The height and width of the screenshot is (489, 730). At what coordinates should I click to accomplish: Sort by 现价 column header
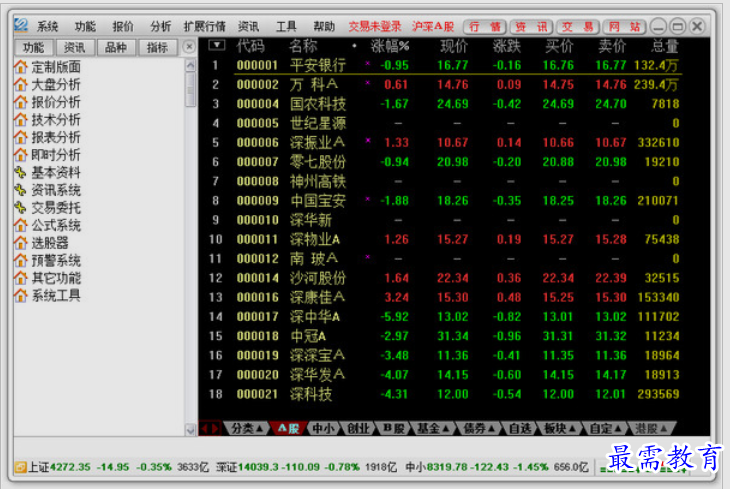point(454,46)
